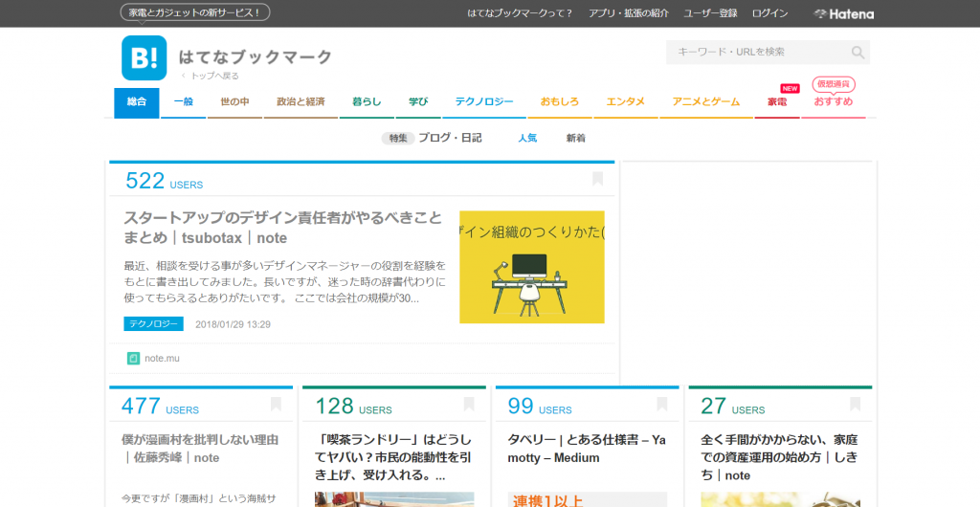The height and width of the screenshot is (507, 980).
Task: Click the Hatena Bookmark B! logo icon
Action: click(144, 58)
